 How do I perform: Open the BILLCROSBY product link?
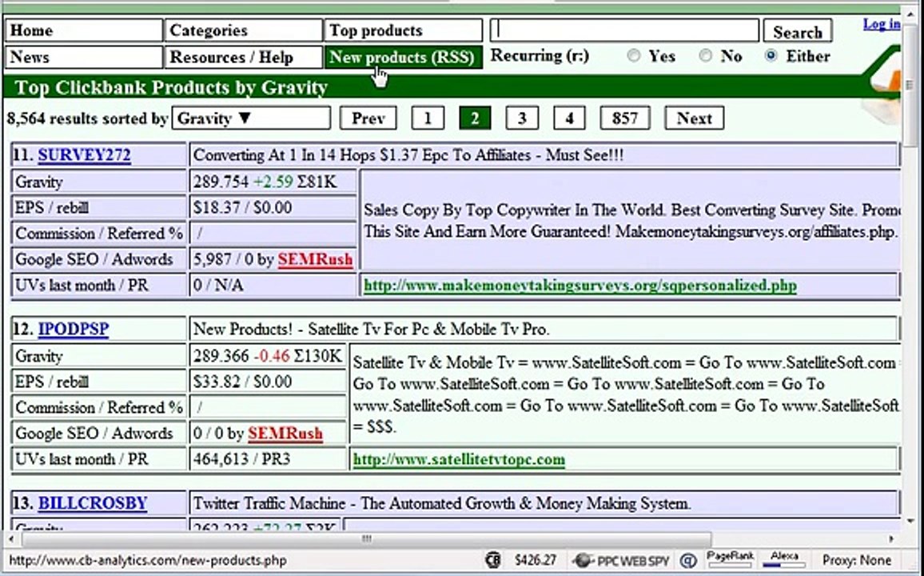(x=93, y=503)
